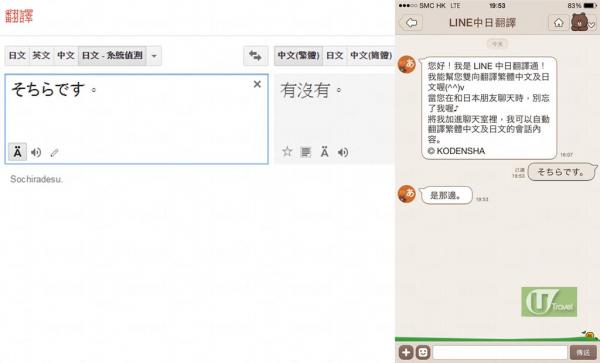The width and height of the screenshot is (600, 363).
Task: Focus the そちらです source text box
Action: pos(137,119)
